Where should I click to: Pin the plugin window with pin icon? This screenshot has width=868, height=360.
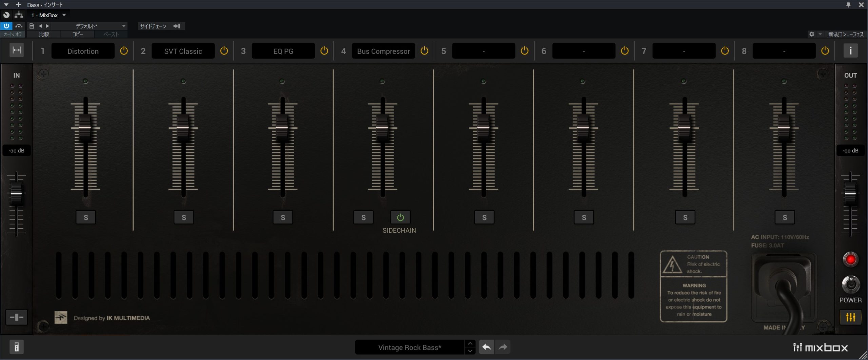click(x=848, y=5)
